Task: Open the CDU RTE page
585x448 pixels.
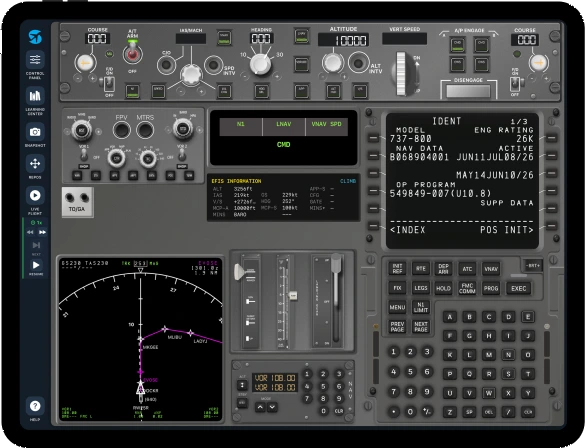Action: (420, 269)
